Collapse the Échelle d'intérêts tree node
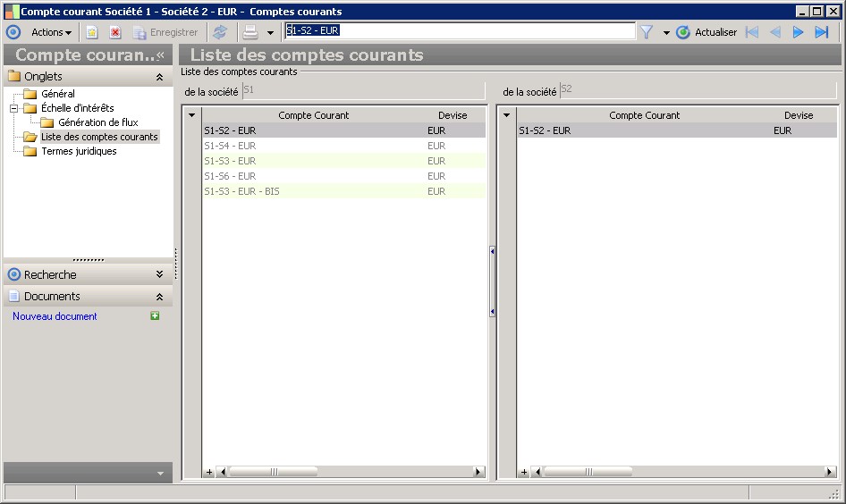Image resolution: width=846 pixels, height=504 pixels. point(14,108)
